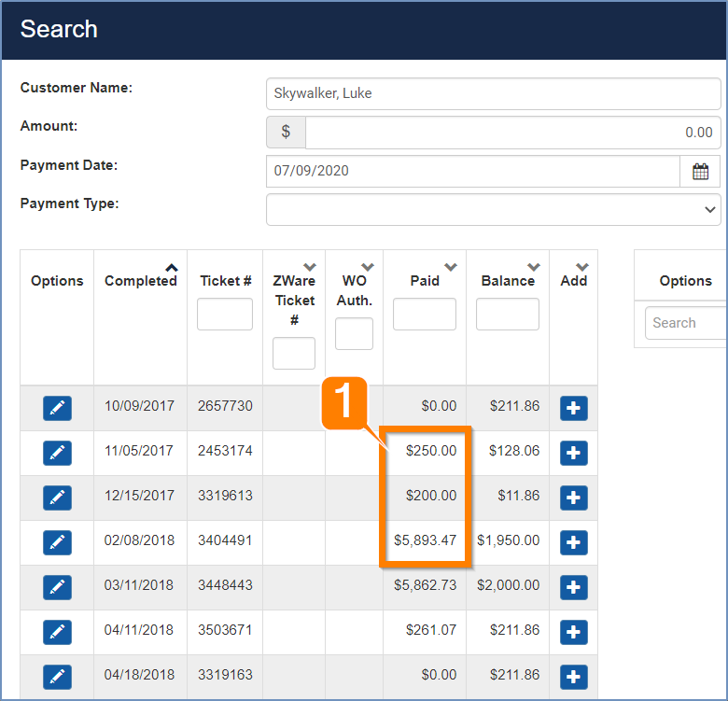Edit the ticket 2657730 row
This screenshot has width=728, height=701.
point(57,408)
